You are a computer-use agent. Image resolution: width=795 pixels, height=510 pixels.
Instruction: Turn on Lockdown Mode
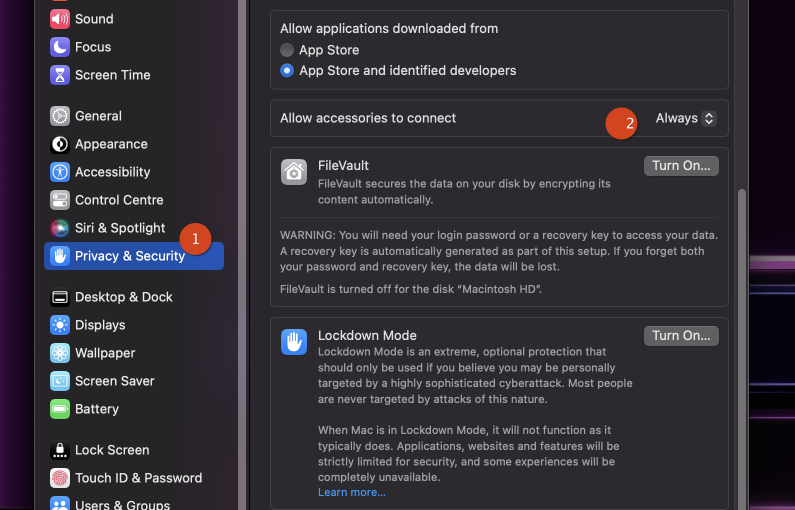pyautogui.click(x=681, y=336)
